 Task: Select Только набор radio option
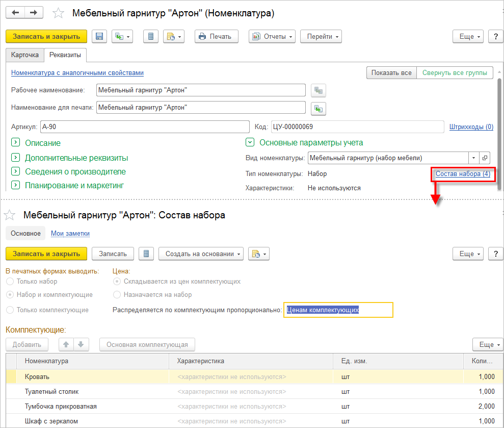pyautogui.click(x=10, y=281)
